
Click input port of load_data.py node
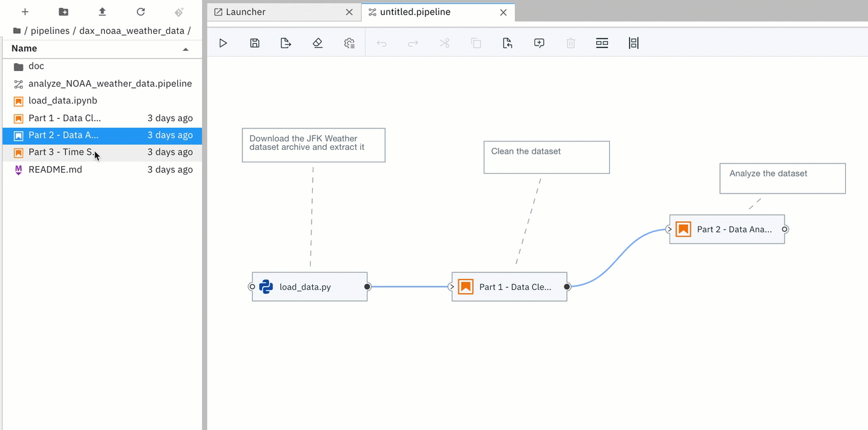(x=252, y=287)
